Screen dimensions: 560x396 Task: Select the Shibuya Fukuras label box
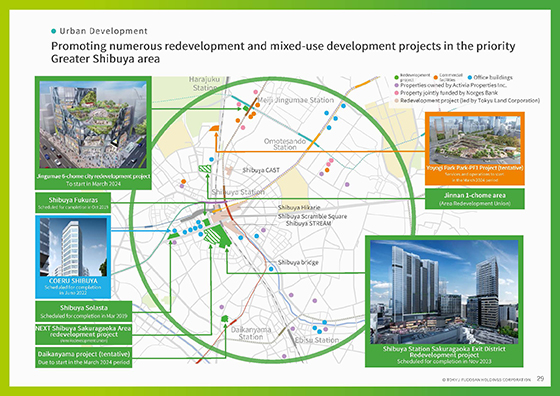pos(73,203)
